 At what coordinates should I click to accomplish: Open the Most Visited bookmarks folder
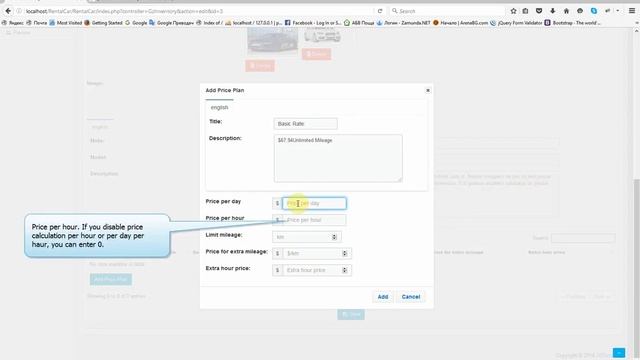(x=66, y=23)
